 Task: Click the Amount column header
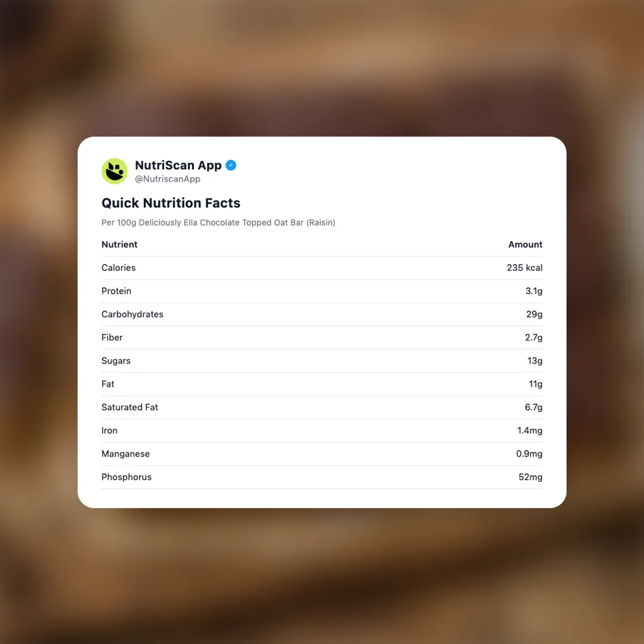point(525,244)
